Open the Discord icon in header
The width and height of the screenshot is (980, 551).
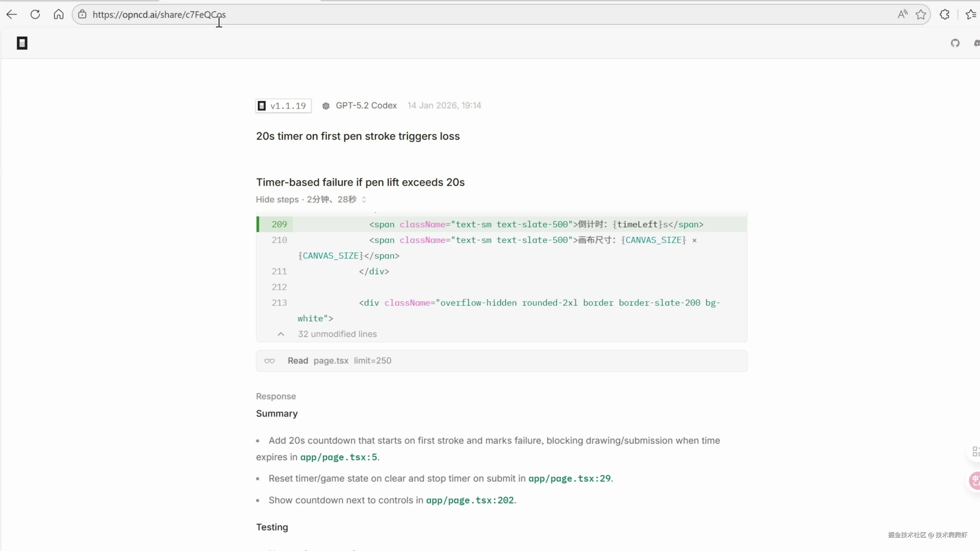click(x=977, y=43)
